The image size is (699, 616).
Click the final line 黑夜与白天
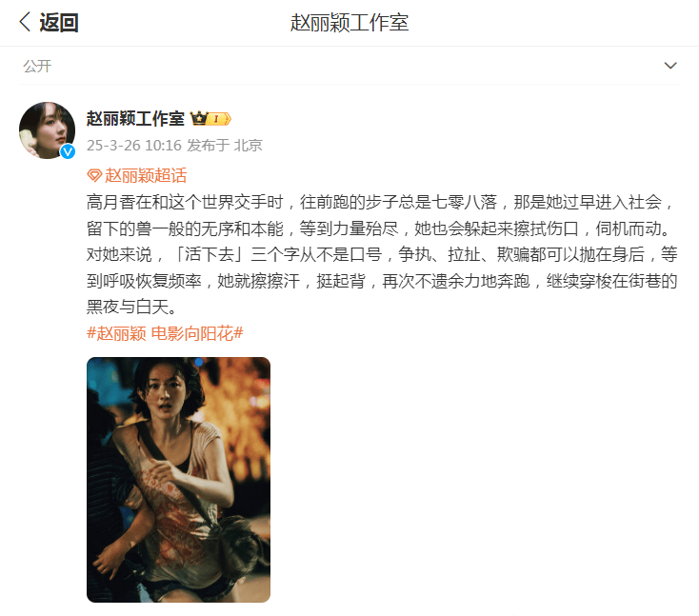[x=131, y=307]
